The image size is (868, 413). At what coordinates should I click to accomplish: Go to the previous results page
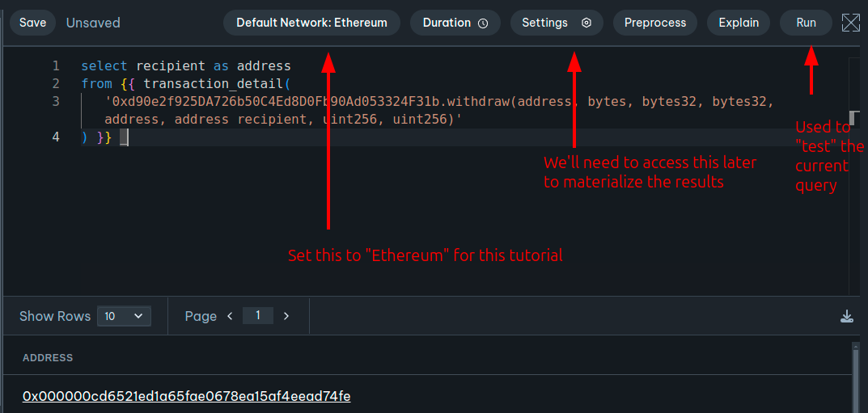click(230, 316)
